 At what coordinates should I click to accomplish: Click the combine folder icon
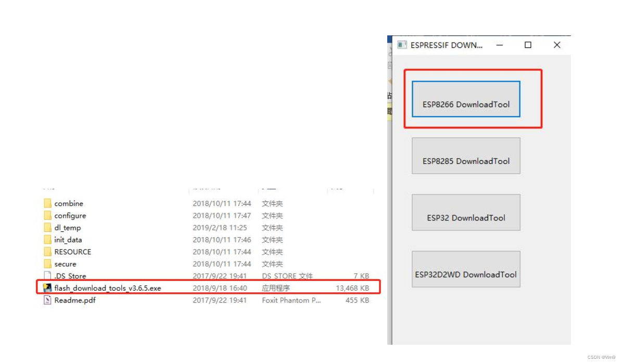coord(47,203)
